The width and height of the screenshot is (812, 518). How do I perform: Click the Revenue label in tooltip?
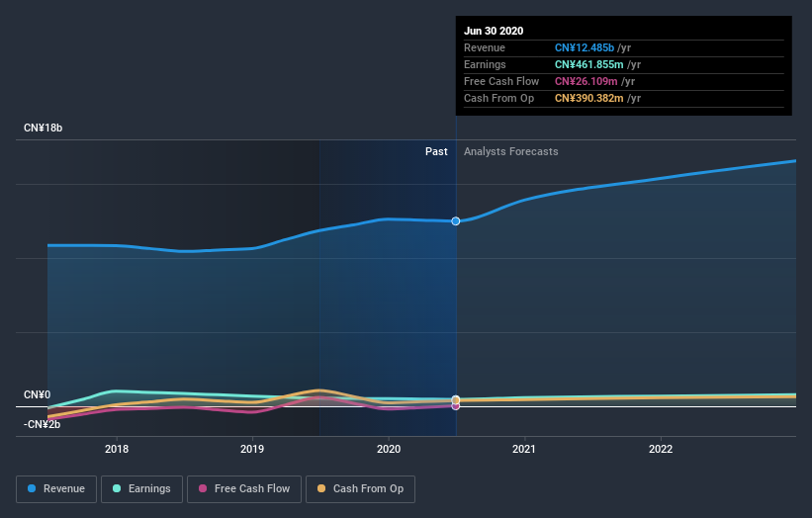pyautogui.click(x=485, y=47)
